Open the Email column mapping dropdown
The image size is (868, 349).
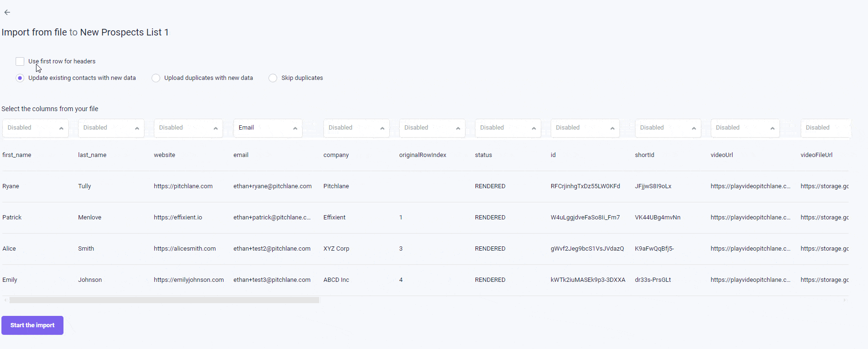(268, 128)
